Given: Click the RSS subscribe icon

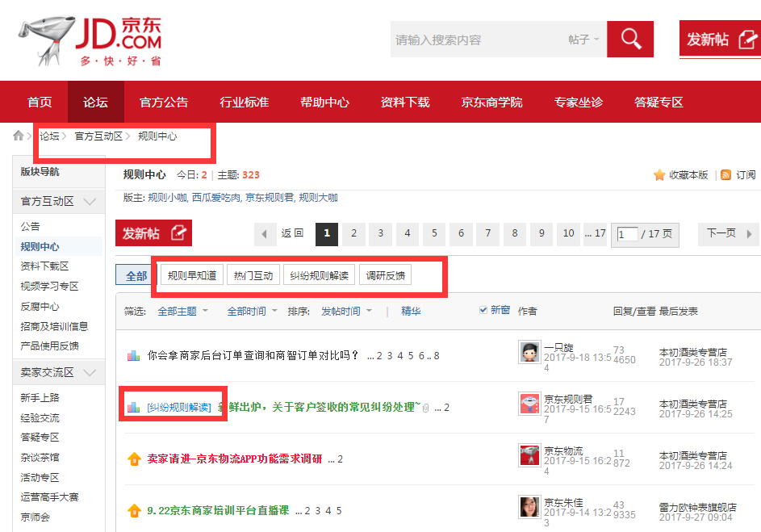Looking at the screenshot, I should coord(725,175).
